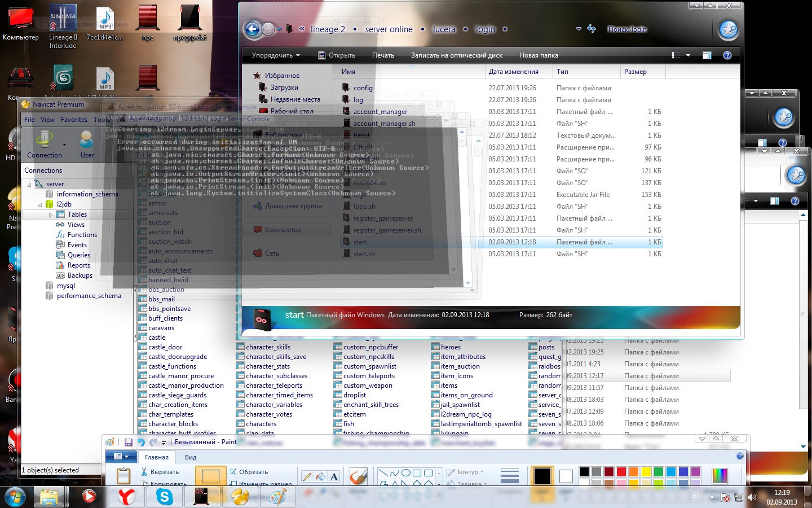
Task: Create a folder with Новая папка
Action: point(539,55)
